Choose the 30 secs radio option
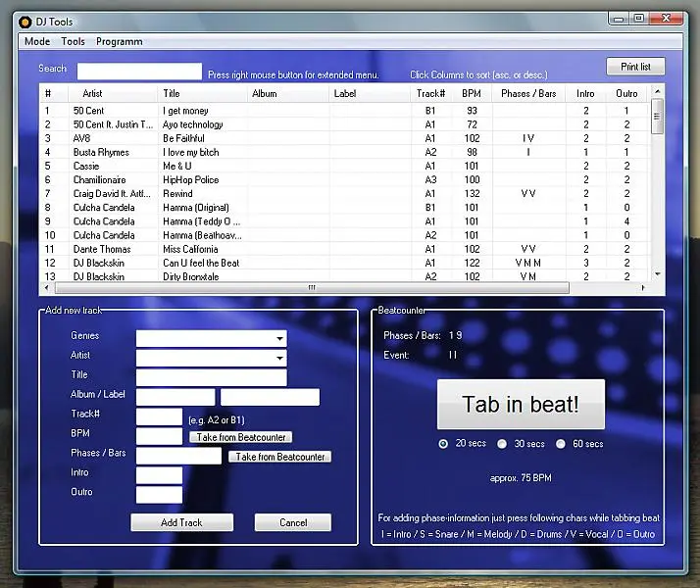Image resolution: width=700 pixels, height=588 pixels. 503,444
